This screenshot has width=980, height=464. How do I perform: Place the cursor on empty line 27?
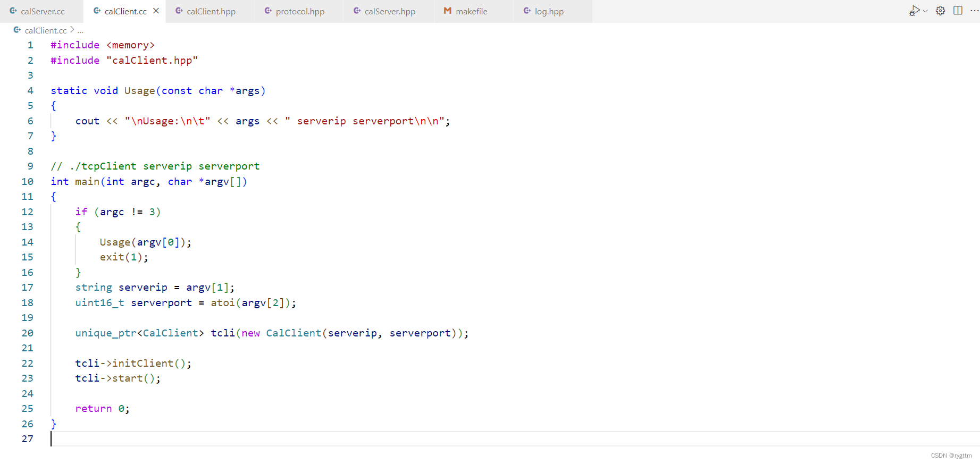pyautogui.click(x=515, y=439)
